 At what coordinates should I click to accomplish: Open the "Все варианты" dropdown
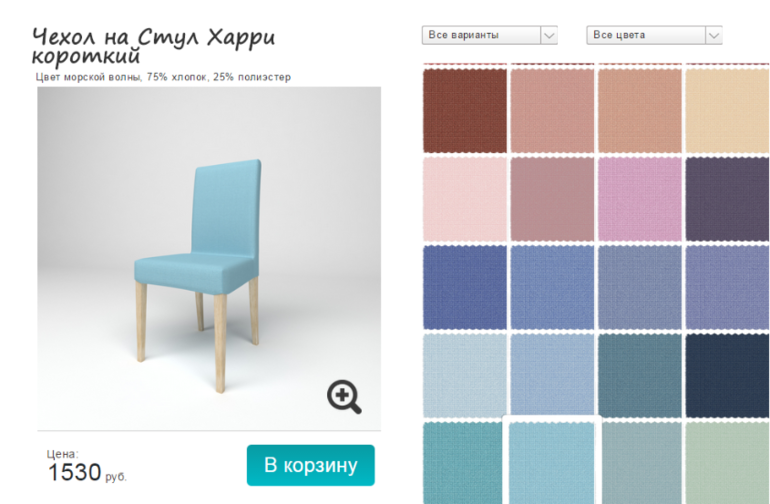[x=489, y=35]
